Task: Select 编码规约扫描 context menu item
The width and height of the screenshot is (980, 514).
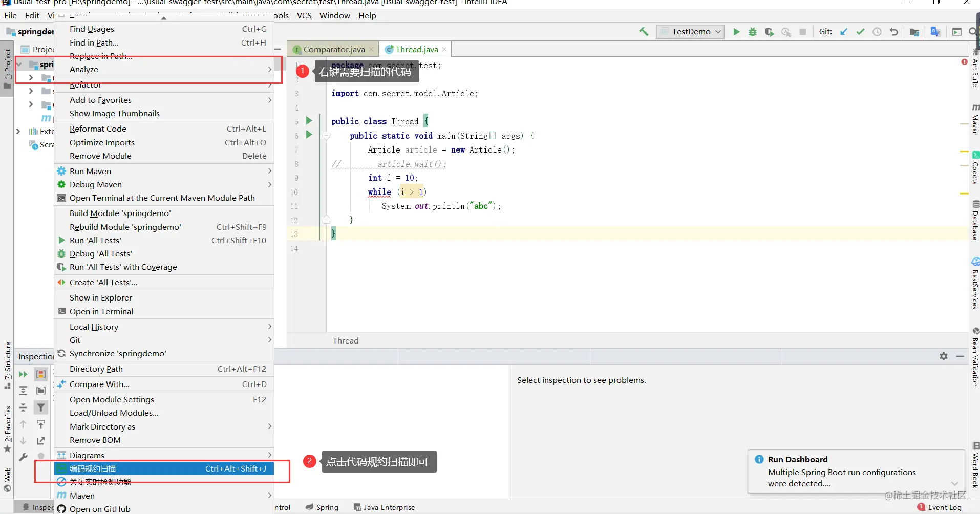Action: coord(164,468)
